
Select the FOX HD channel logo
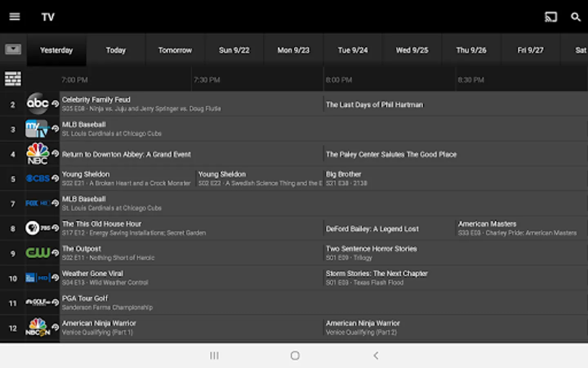38,203
